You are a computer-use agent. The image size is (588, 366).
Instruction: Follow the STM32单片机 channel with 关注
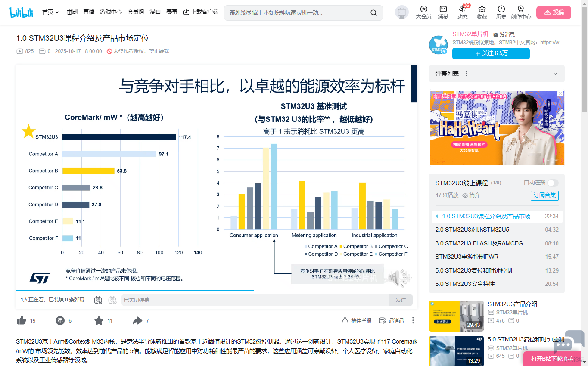(x=491, y=53)
